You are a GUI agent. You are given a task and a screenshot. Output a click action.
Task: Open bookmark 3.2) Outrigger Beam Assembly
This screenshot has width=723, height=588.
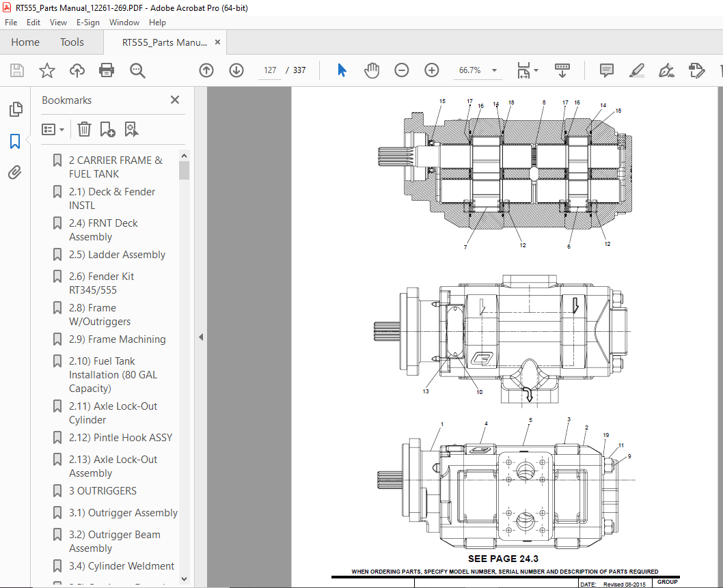point(114,542)
